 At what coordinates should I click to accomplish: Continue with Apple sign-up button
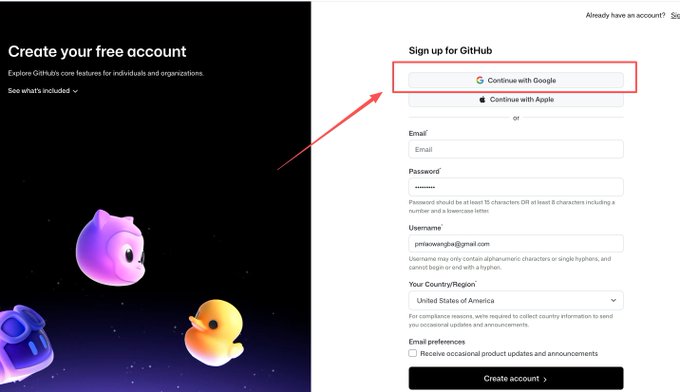516,99
